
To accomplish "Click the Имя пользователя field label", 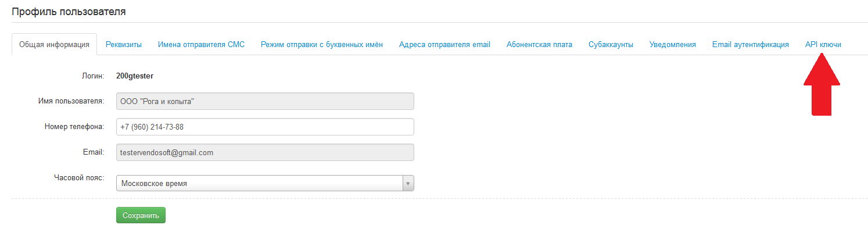I will 71,101.
